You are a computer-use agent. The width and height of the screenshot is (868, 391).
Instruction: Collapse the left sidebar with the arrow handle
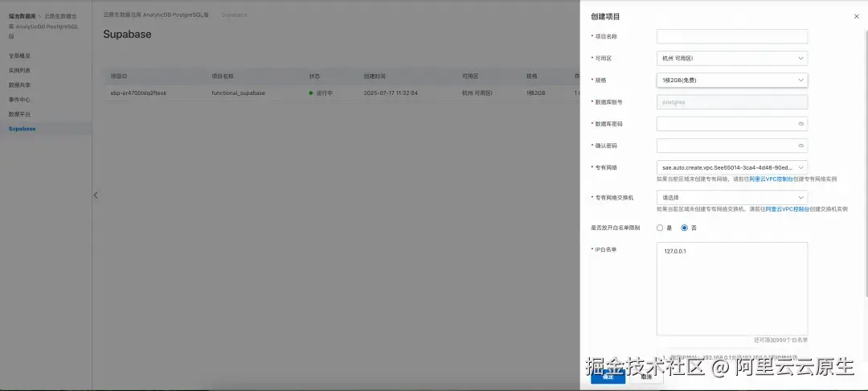[x=96, y=195]
